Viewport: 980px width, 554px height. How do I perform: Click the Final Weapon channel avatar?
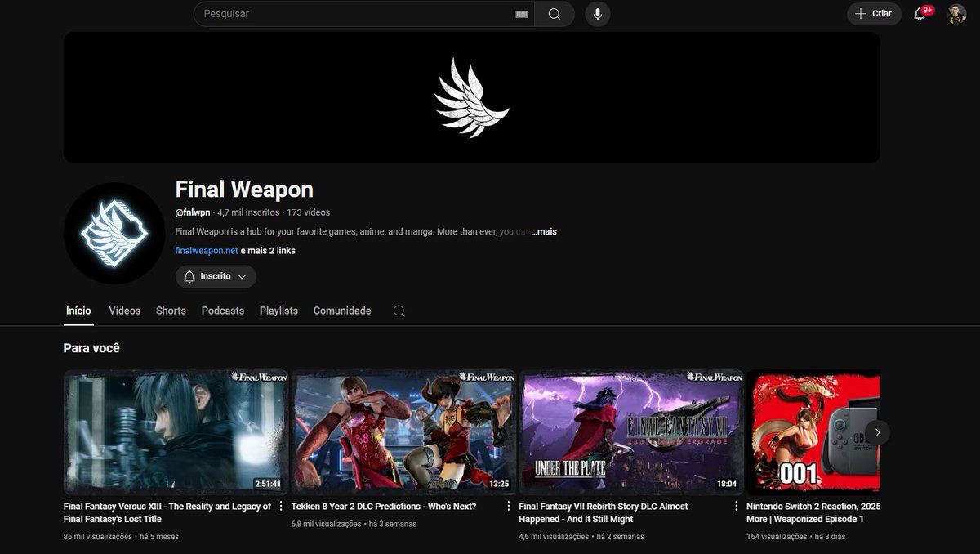(114, 234)
